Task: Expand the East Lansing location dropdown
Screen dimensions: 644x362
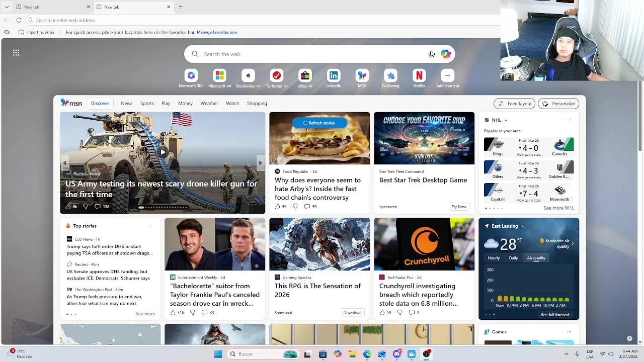Action: [x=523, y=226]
